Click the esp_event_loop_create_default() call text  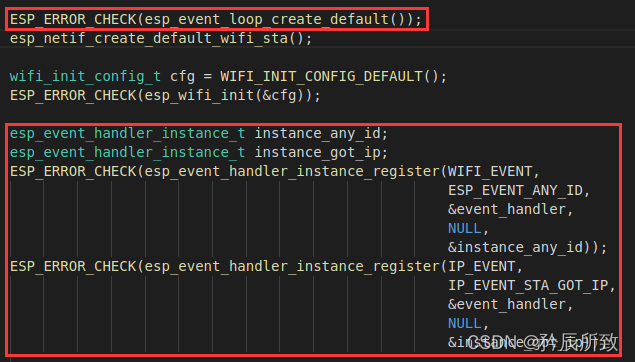pyautogui.click(x=274, y=19)
